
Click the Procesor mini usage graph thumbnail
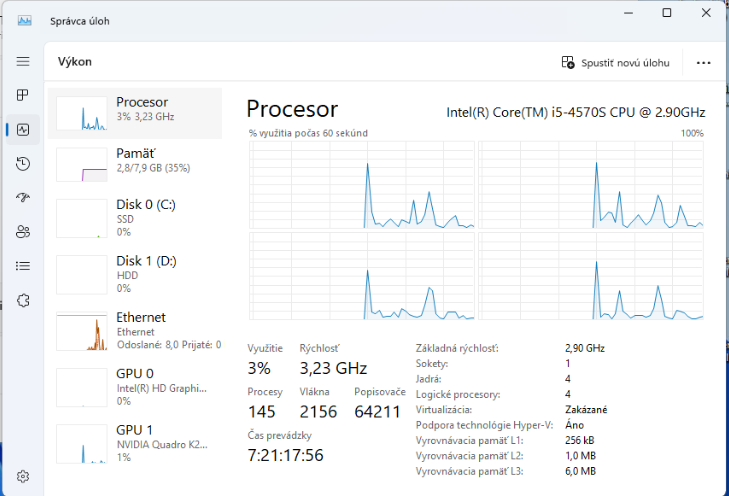coord(82,113)
